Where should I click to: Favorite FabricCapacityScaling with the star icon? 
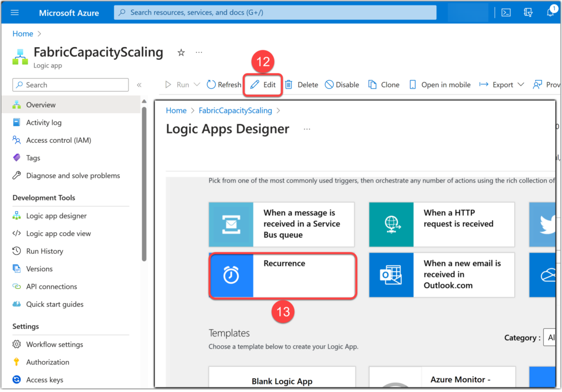pyautogui.click(x=181, y=53)
